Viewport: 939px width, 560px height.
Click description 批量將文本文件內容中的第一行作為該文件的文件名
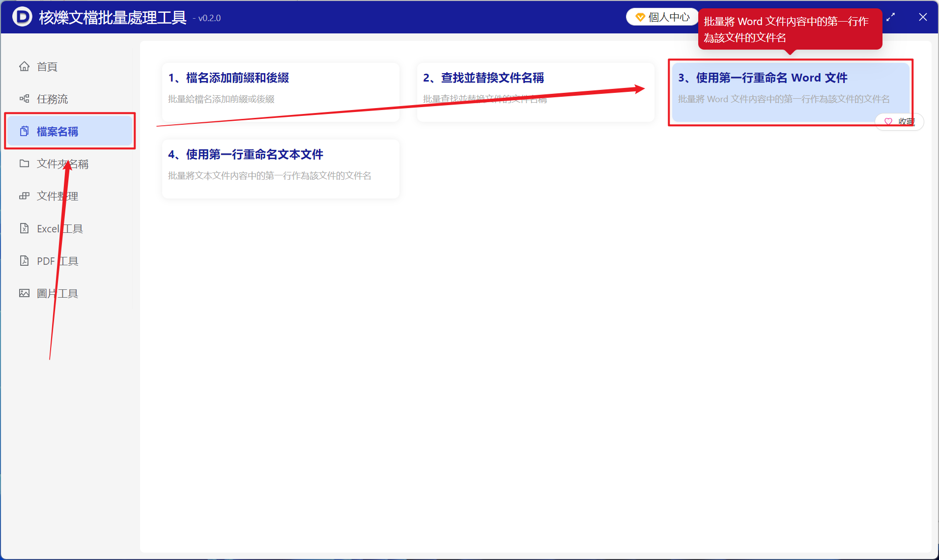(270, 176)
